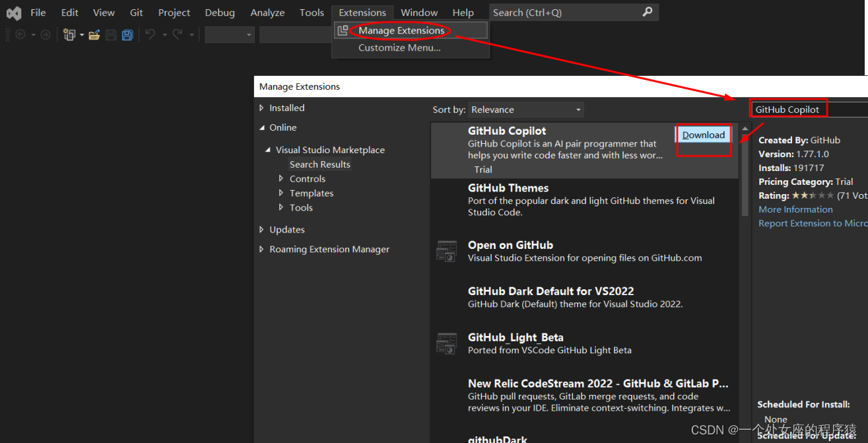Click the Pricing Category: Trial text

pyautogui.click(x=806, y=182)
